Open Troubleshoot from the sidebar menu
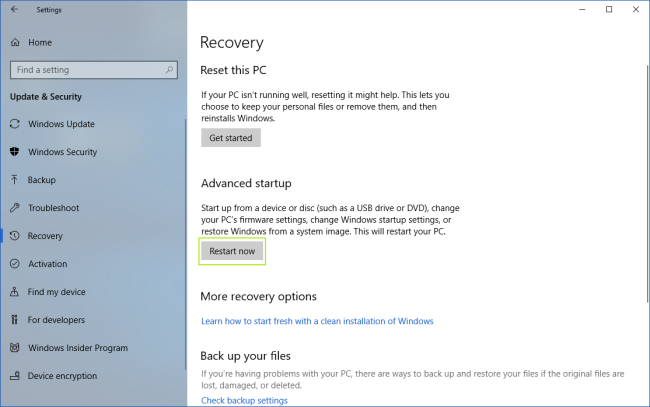 (55, 208)
